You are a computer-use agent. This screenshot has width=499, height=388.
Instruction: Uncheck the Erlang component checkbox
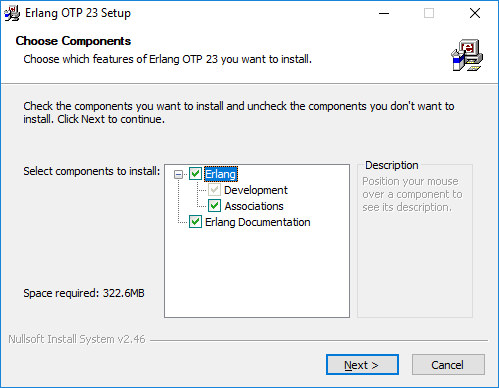[x=195, y=174]
